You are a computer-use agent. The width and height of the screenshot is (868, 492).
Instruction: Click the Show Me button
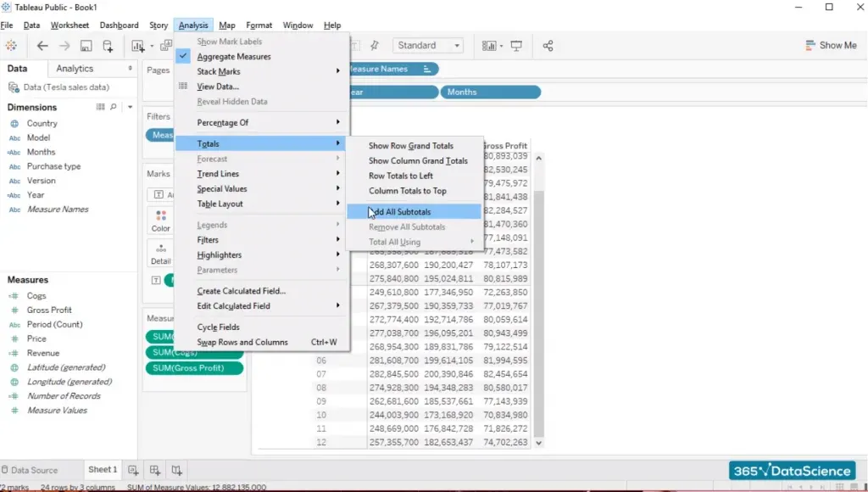coord(831,46)
